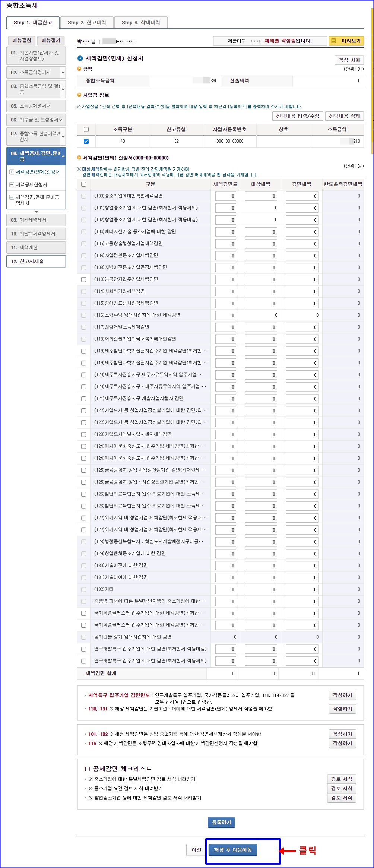Check the (121)제주투자진흥지구 개발사업시행자 감면 checkbox
374x868 pixels.
point(83,399)
